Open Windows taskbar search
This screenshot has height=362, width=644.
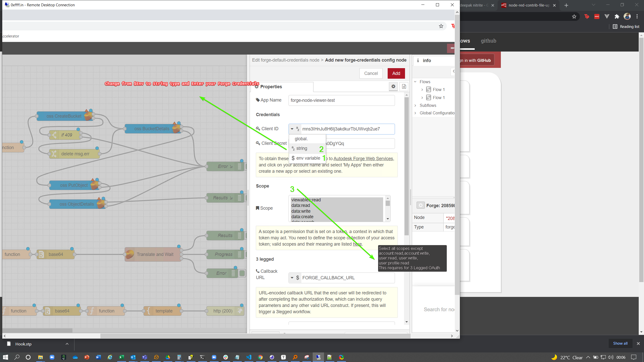(x=17, y=357)
